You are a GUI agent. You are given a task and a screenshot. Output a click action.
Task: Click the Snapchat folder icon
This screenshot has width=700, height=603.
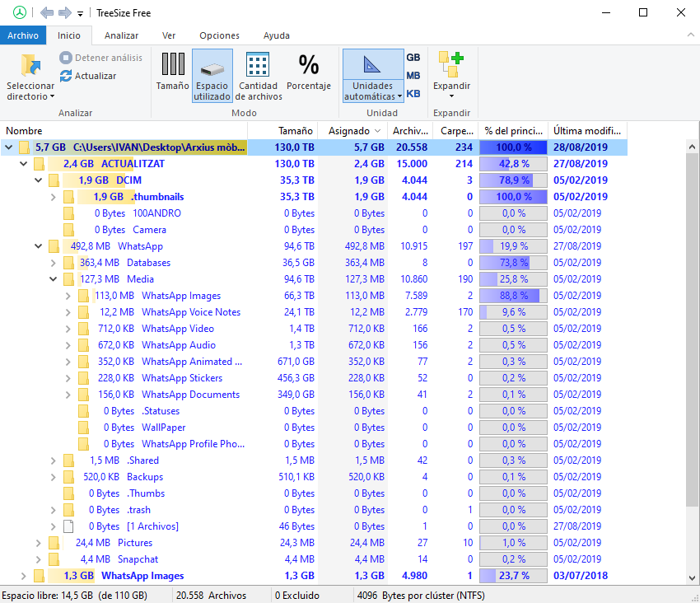point(54,559)
